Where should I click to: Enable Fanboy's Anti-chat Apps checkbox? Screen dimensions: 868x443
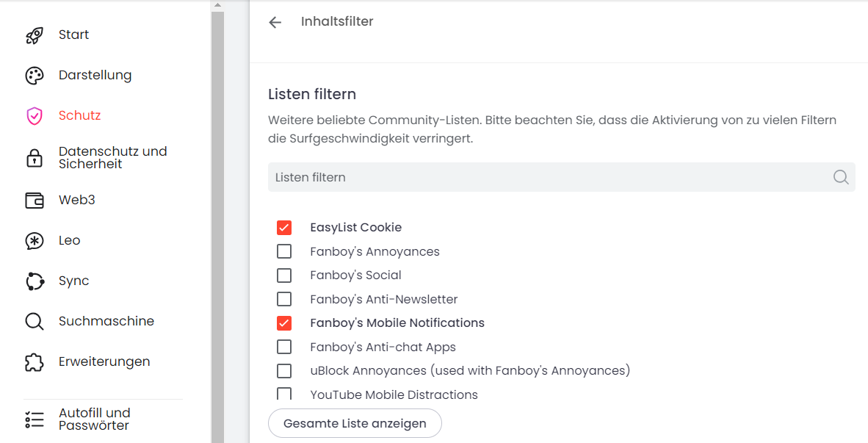pyautogui.click(x=284, y=347)
